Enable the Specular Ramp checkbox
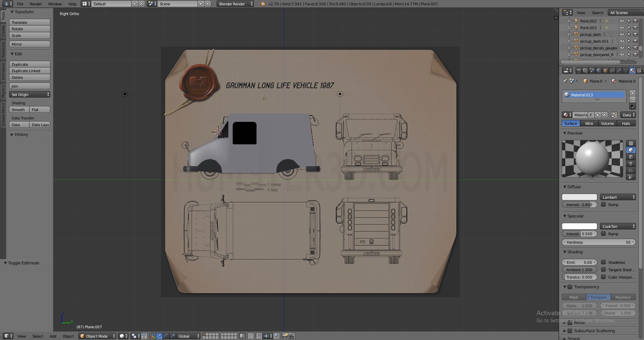 pos(603,234)
